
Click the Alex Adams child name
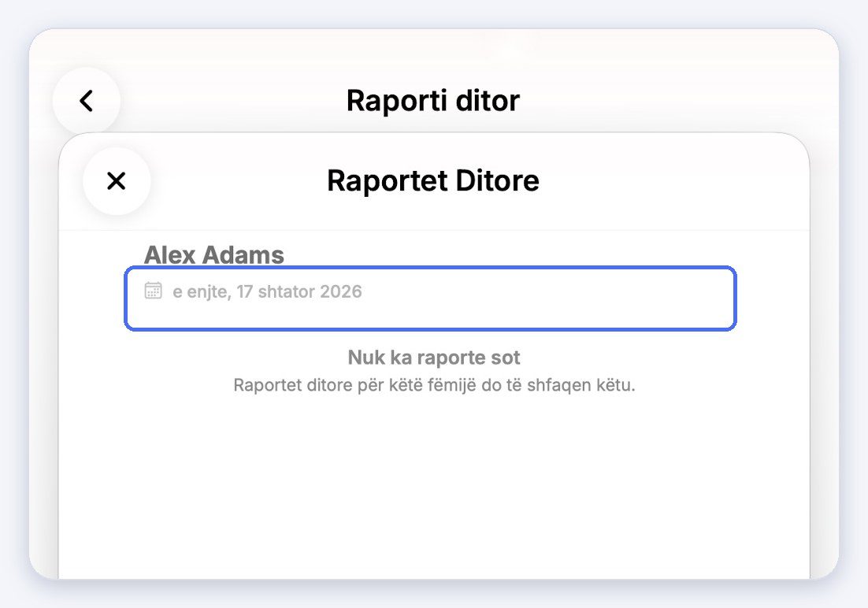(213, 254)
